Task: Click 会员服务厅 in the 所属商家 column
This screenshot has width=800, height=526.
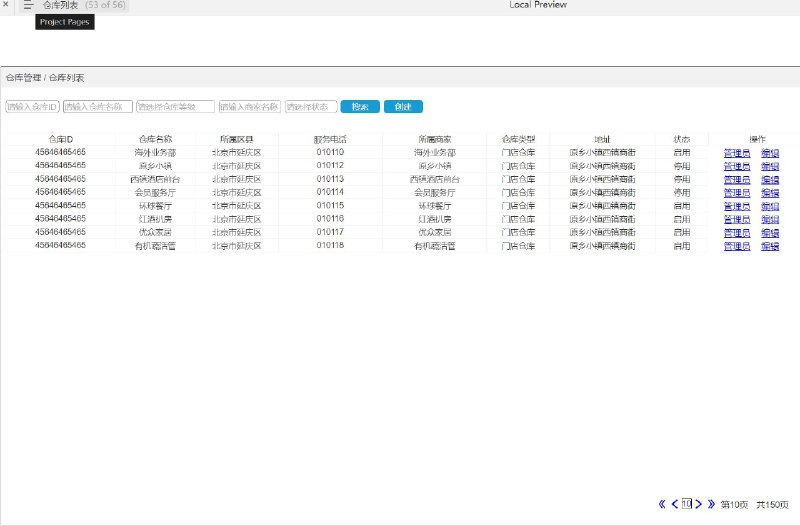Action: click(435, 193)
